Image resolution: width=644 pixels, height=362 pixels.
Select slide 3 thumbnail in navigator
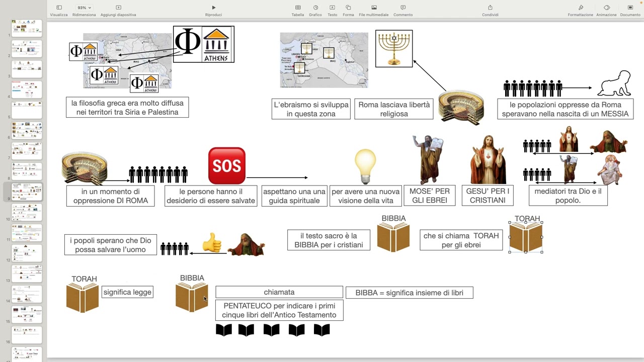point(27,69)
